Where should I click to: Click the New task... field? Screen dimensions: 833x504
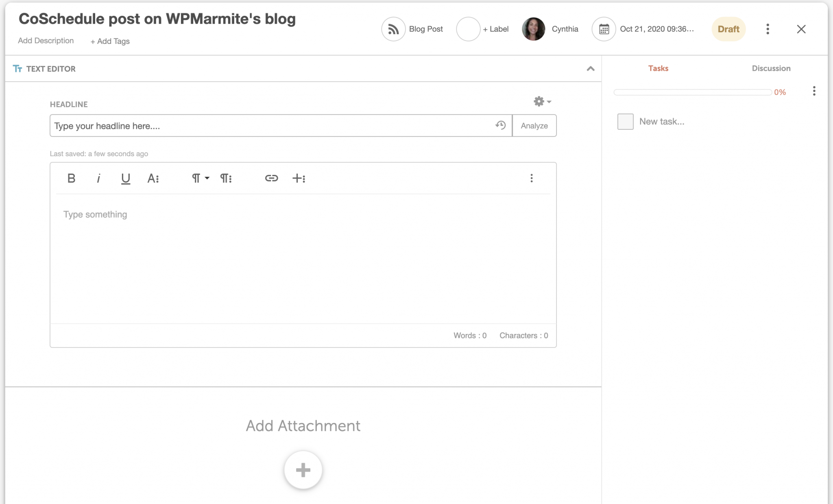click(662, 121)
